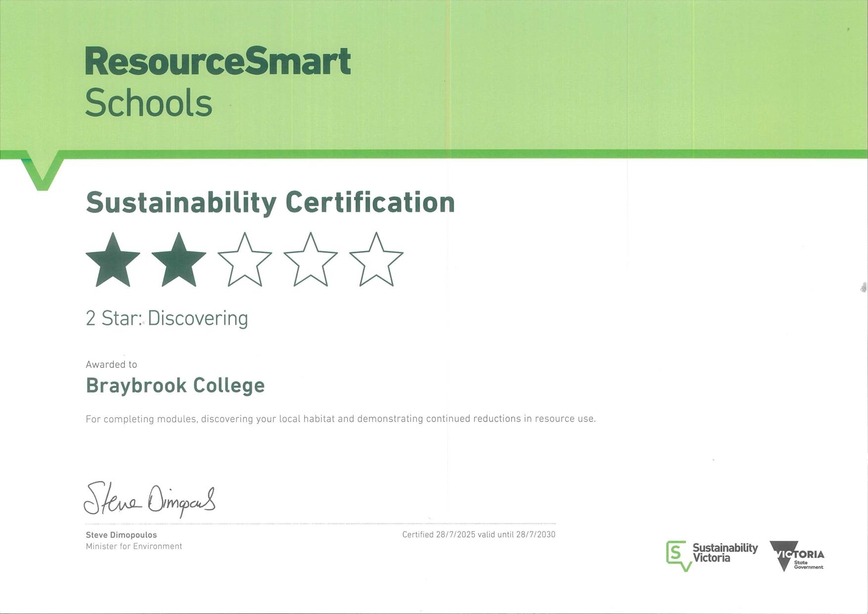868x614 pixels.
Task: Click the dotted line under the signature
Action: 320,524
